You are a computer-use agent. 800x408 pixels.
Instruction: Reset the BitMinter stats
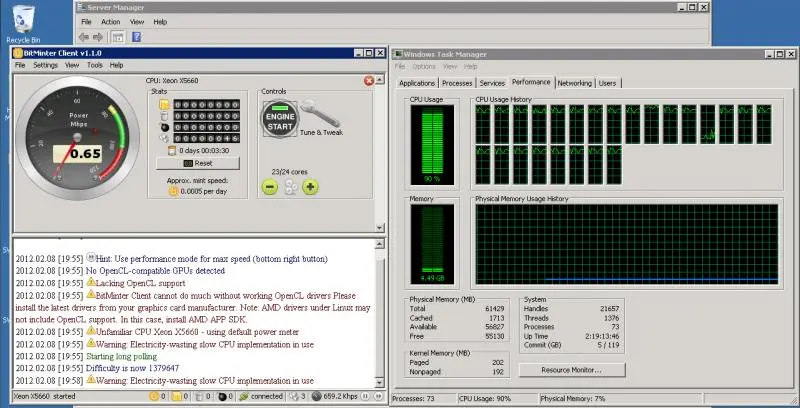[197, 163]
